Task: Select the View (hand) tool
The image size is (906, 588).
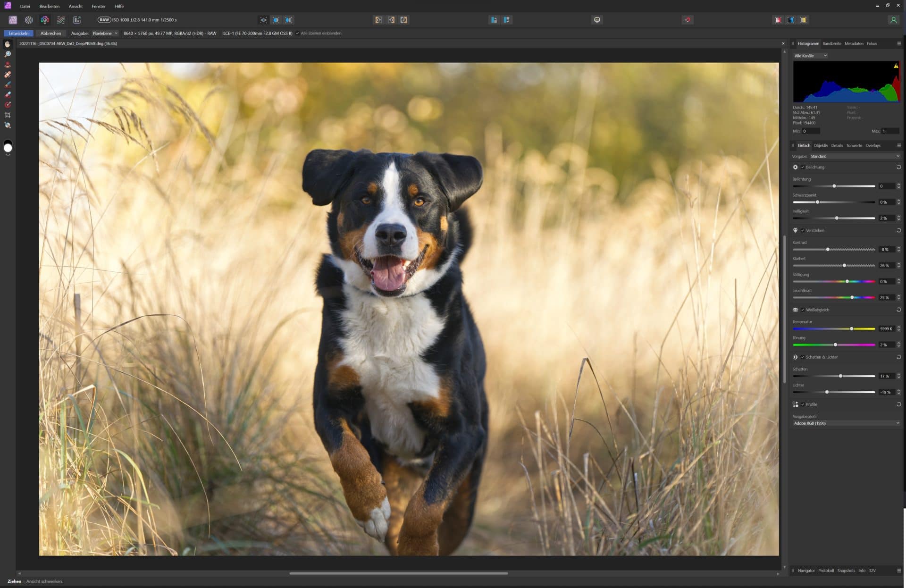Action: click(8, 44)
